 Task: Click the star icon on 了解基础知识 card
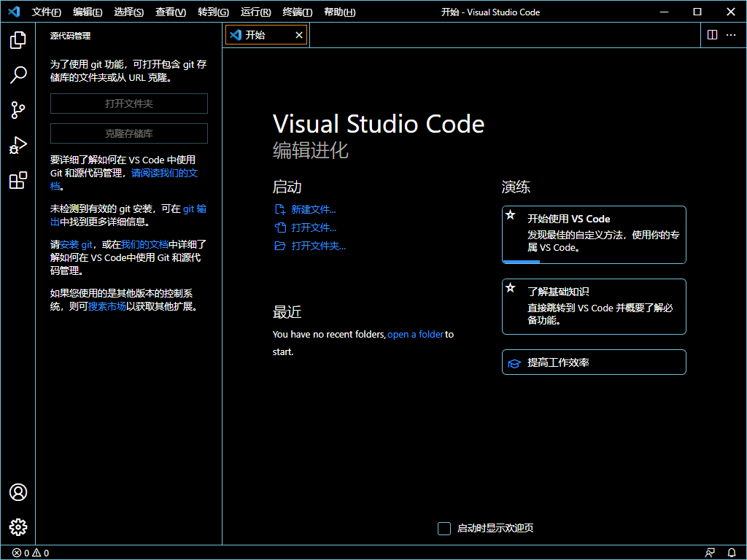510,287
